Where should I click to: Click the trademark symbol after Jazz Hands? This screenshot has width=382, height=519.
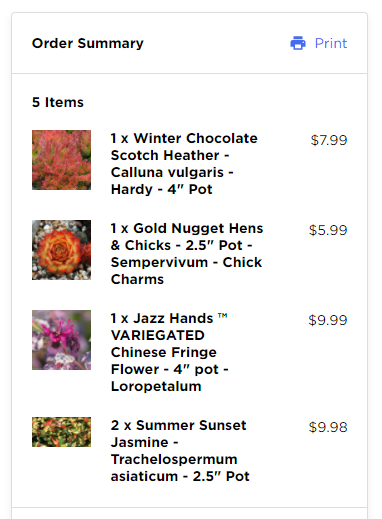point(223,315)
